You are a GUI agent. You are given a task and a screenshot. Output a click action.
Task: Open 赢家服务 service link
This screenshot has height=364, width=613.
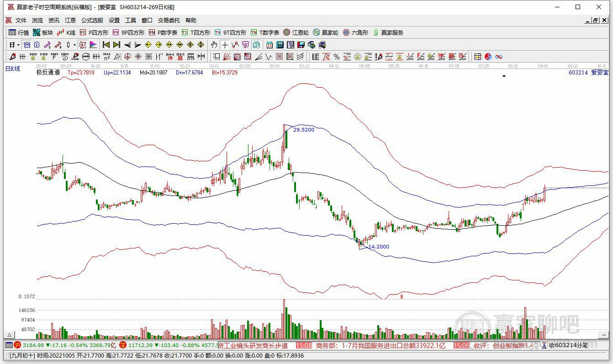click(388, 32)
